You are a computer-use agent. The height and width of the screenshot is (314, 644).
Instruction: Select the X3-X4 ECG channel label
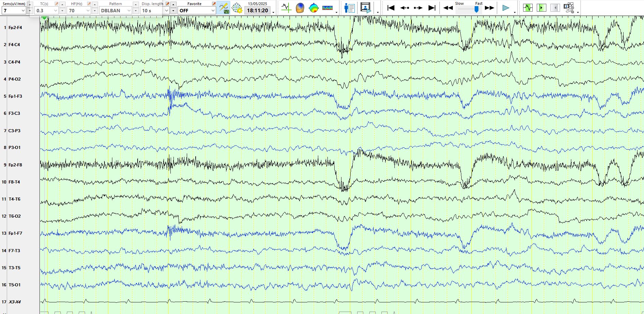(14, 302)
